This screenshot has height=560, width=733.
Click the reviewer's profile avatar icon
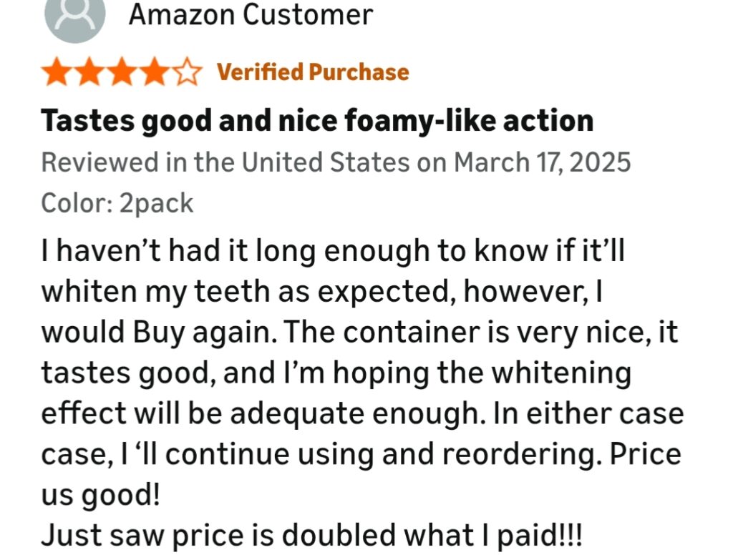pyautogui.click(x=75, y=16)
